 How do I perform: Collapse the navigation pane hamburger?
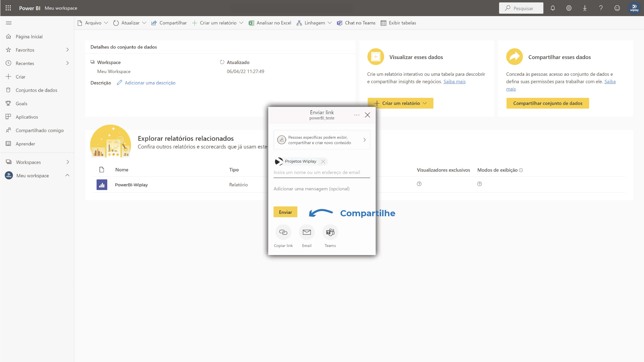[x=9, y=23]
